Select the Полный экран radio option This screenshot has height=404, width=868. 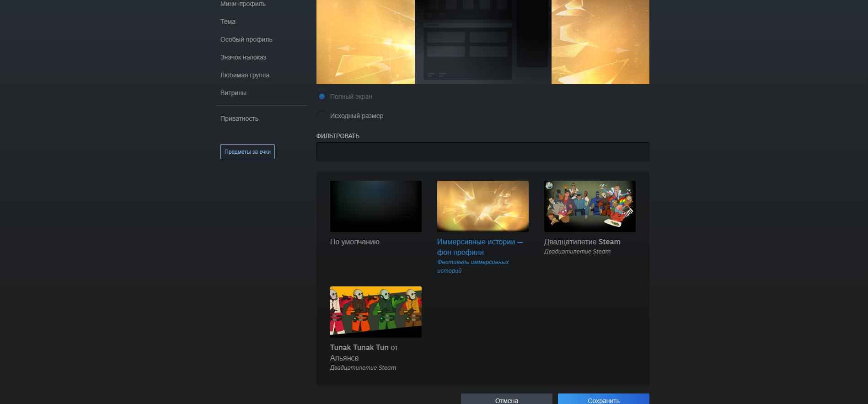pos(322,97)
